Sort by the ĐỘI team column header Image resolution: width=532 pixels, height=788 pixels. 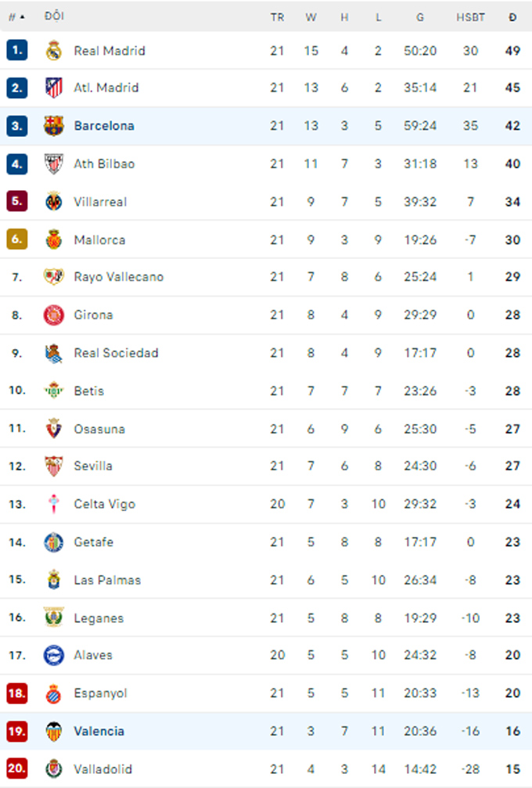[x=54, y=16]
